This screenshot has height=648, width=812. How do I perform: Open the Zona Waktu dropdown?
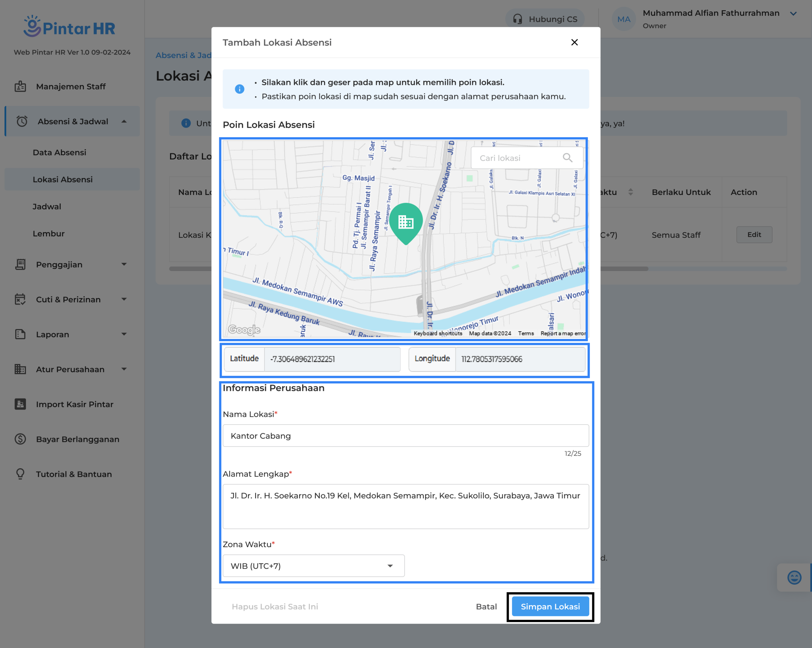(x=313, y=566)
